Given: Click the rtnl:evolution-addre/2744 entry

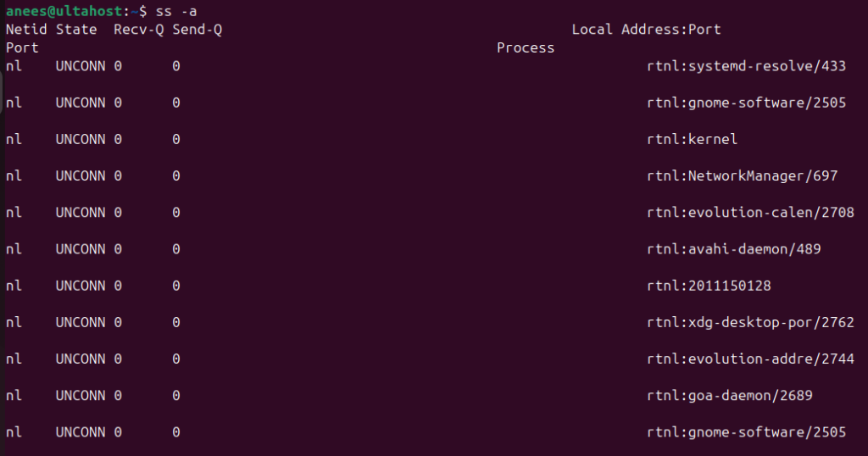Looking at the screenshot, I should pos(750,359).
